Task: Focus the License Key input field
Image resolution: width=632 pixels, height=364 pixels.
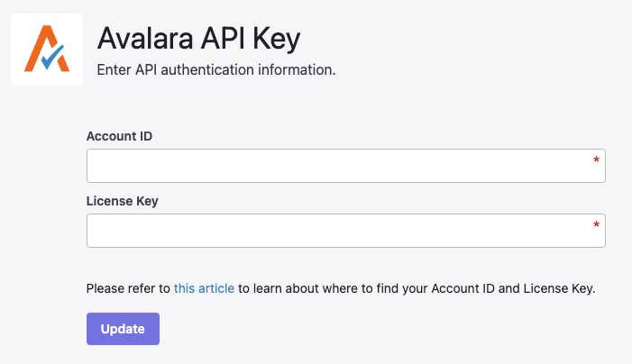Action: pos(334,231)
